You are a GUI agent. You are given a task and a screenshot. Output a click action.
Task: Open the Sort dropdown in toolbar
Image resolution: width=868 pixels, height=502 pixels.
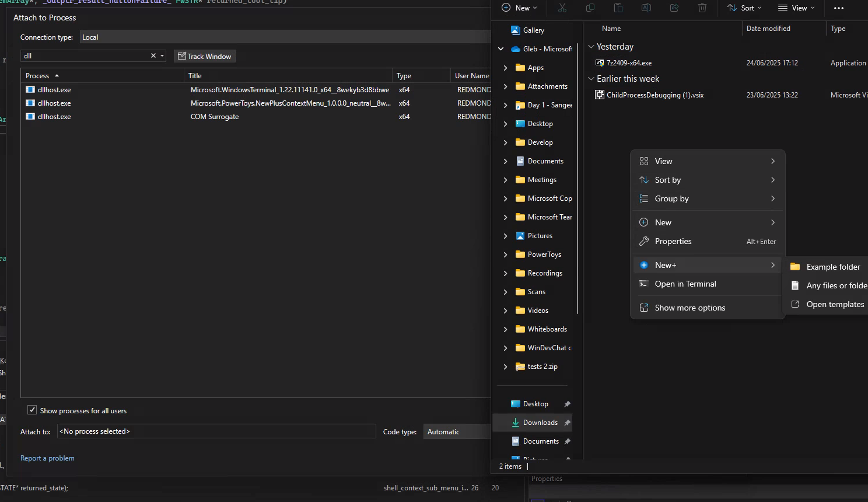[744, 8]
